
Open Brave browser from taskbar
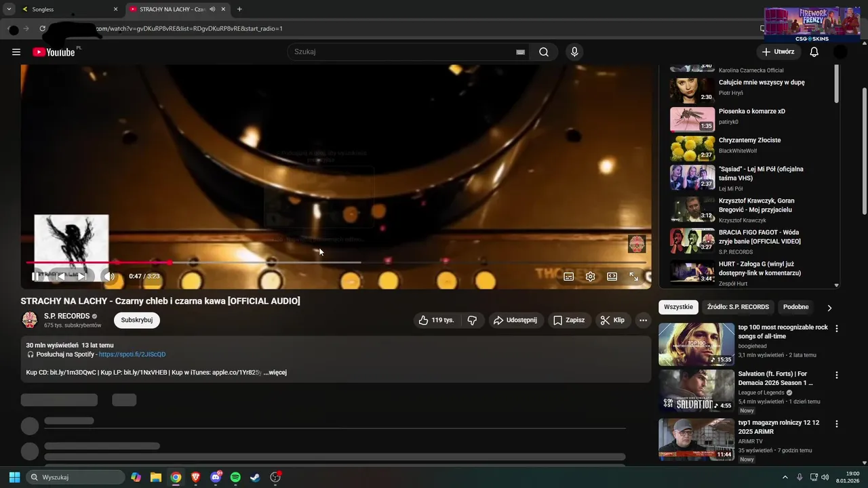click(195, 477)
